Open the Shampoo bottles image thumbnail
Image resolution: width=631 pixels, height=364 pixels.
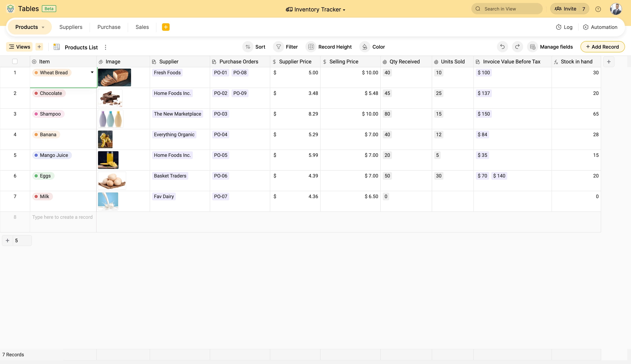(111, 119)
